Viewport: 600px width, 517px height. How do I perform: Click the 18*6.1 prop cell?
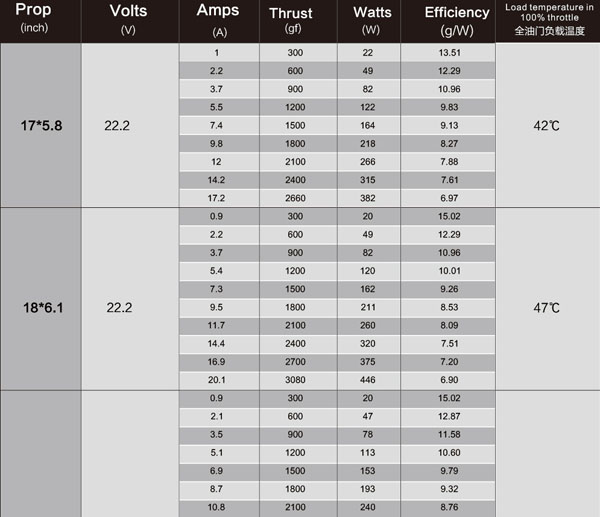coord(41,307)
